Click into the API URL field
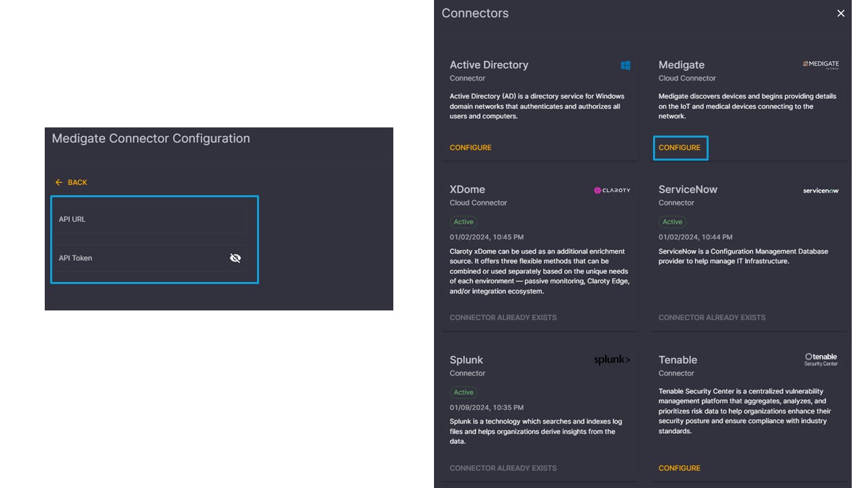The height and width of the screenshot is (488, 868). point(150,220)
